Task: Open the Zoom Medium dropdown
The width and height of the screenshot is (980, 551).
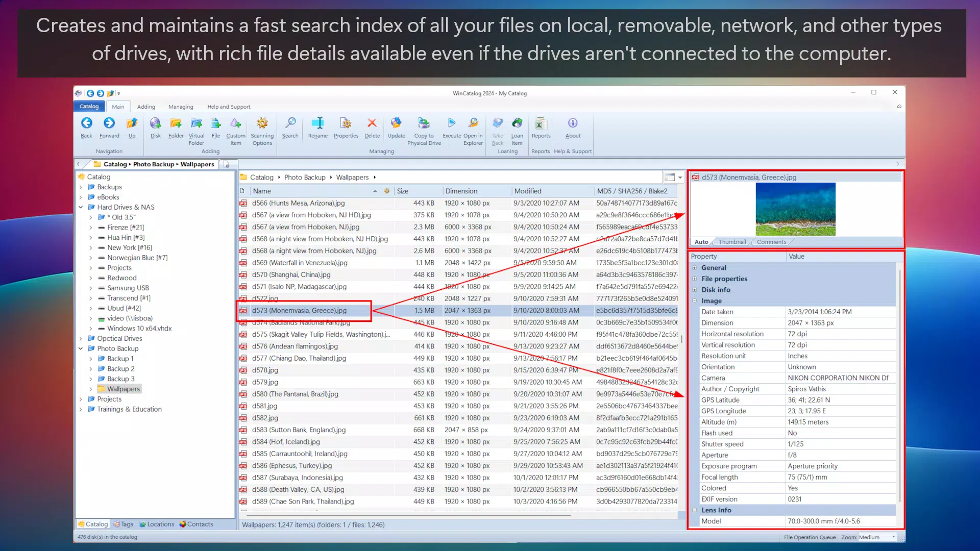Action: point(877,537)
